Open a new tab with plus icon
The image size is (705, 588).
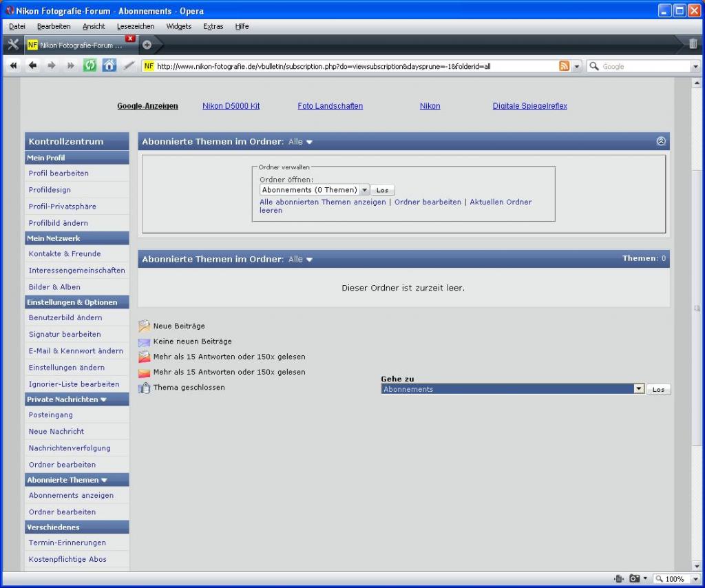coord(147,45)
